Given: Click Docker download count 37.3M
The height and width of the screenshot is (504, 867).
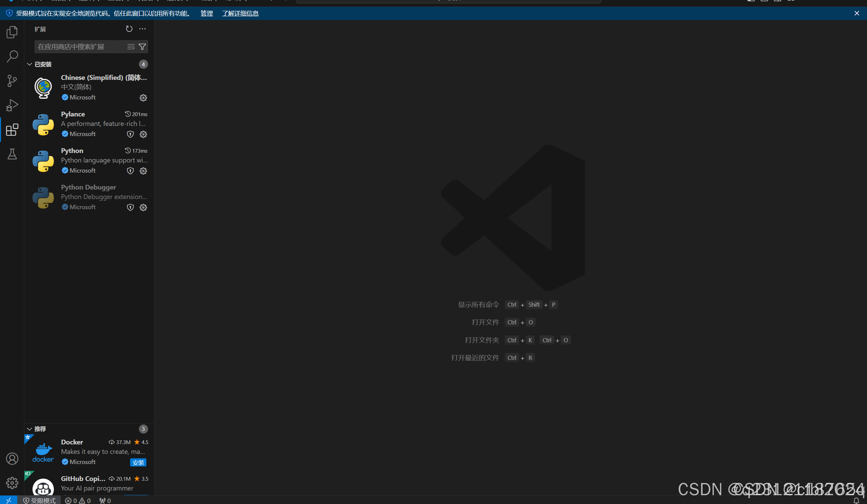Looking at the screenshot, I should (120, 442).
